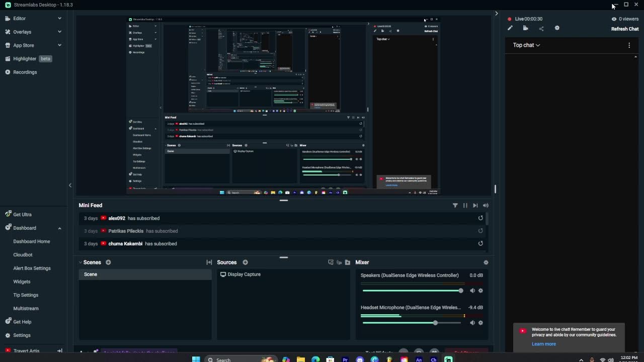Collapse the Scenes collection chevron
The width and height of the screenshot is (644, 362).
click(80, 262)
